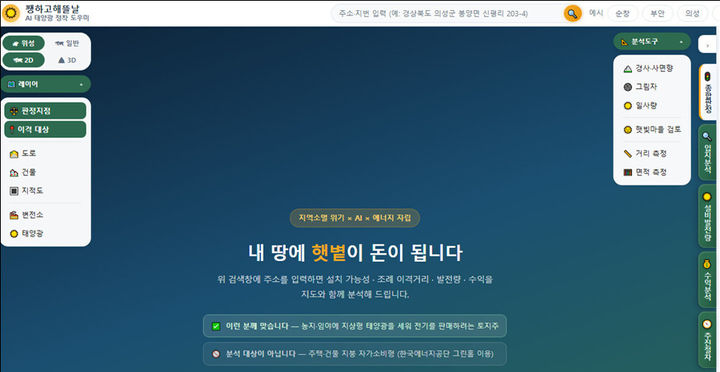Open the money-bag 수익분석 side tab
Image resolution: width=720 pixels, height=372 pixels.
tap(708, 280)
